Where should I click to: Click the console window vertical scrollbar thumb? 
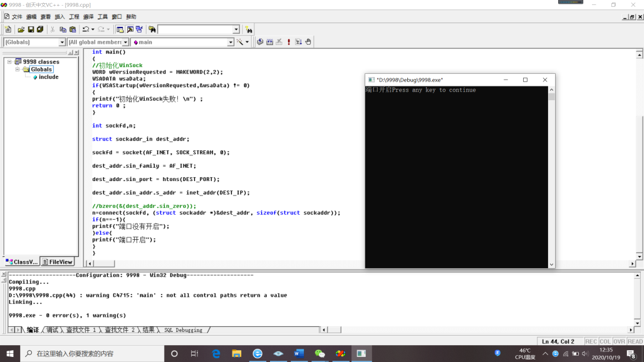point(551,97)
